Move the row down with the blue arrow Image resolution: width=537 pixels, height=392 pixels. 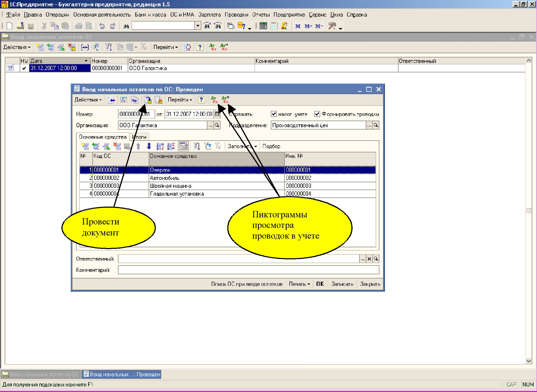[x=149, y=146]
